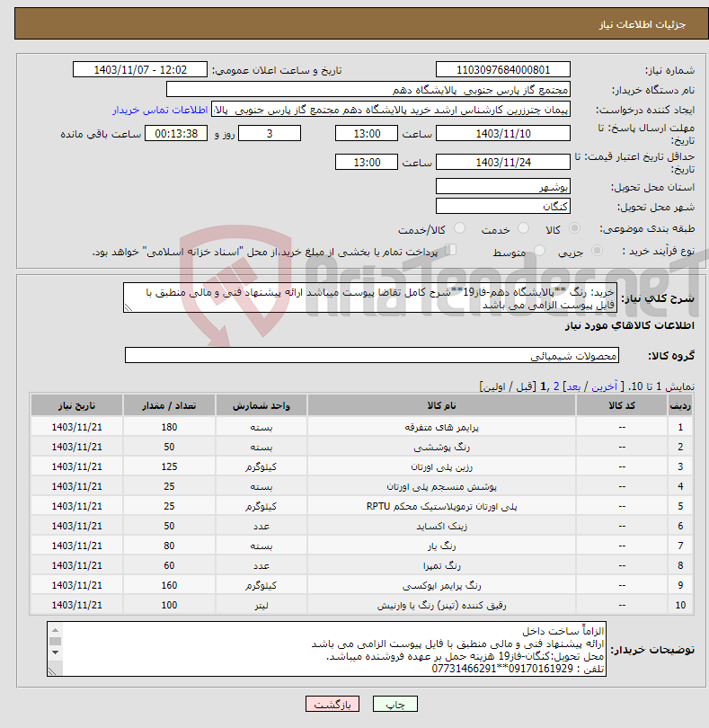Click the date 1403/11/21 in row 1
709x728 pixels.
[x=76, y=427]
